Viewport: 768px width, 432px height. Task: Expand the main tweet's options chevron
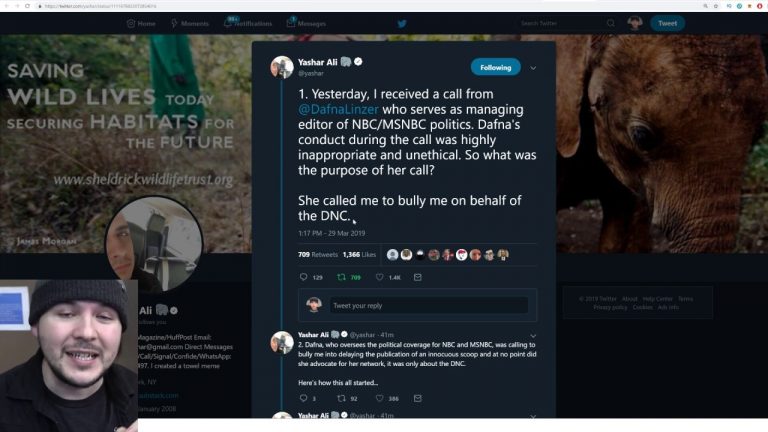(x=533, y=68)
